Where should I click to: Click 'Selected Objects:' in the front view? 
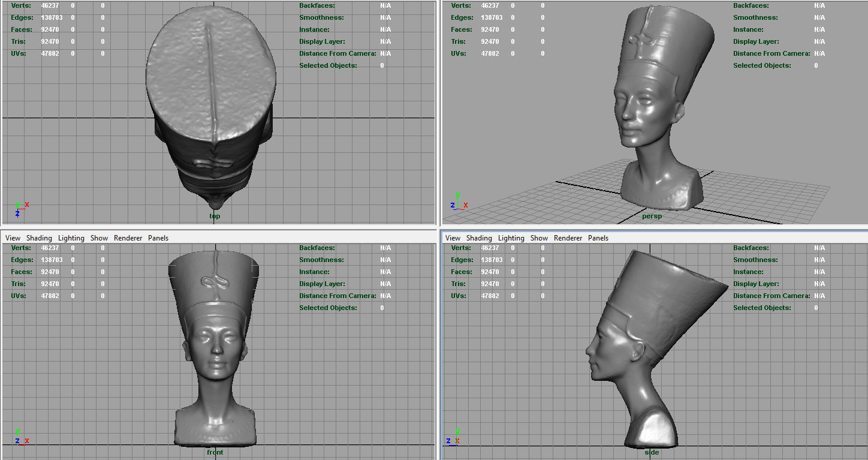click(328, 308)
